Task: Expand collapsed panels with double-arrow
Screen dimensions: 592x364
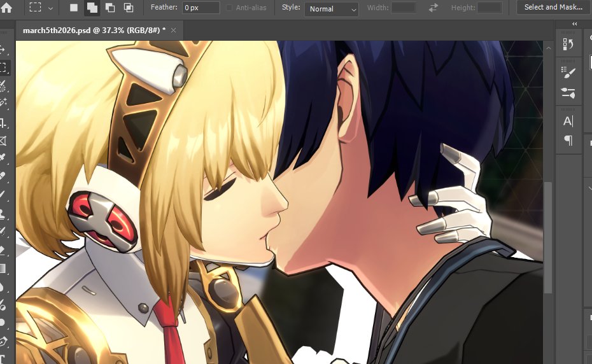Action: (574, 24)
